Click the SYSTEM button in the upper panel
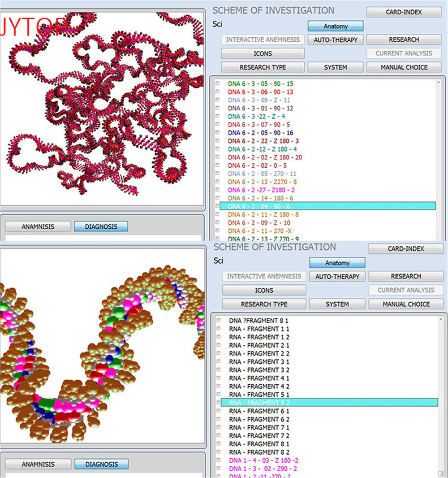Image resolution: width=448 pixels, height=478 pixels. tap(335, 67)
